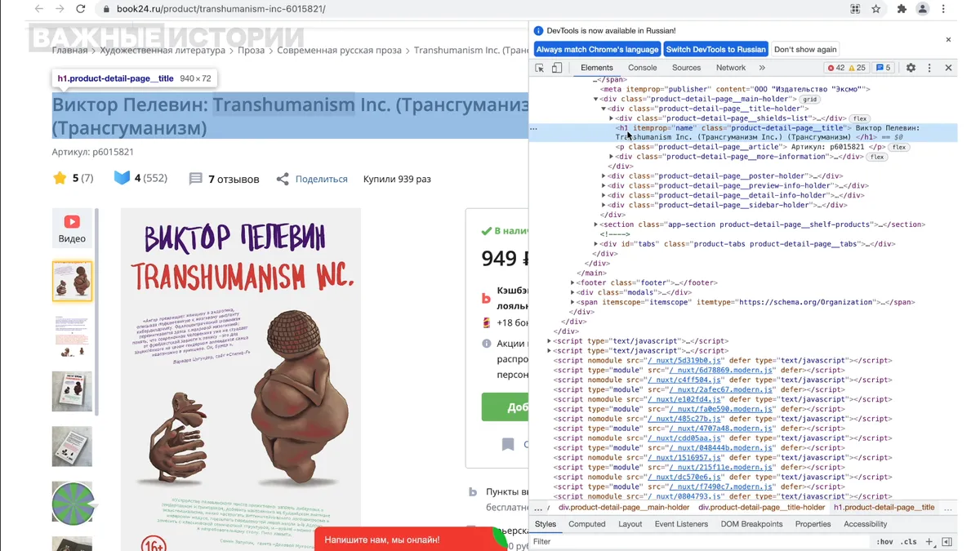980x551 pixels.
Task: Open Chrome extensions puzzle icon
Action: pyautogui.click(x=902, y=9)
